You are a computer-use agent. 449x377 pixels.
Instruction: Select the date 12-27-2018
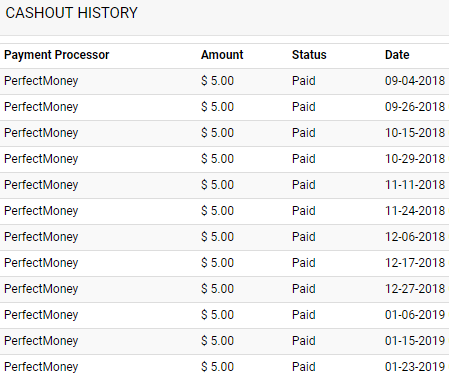(415, 289)
